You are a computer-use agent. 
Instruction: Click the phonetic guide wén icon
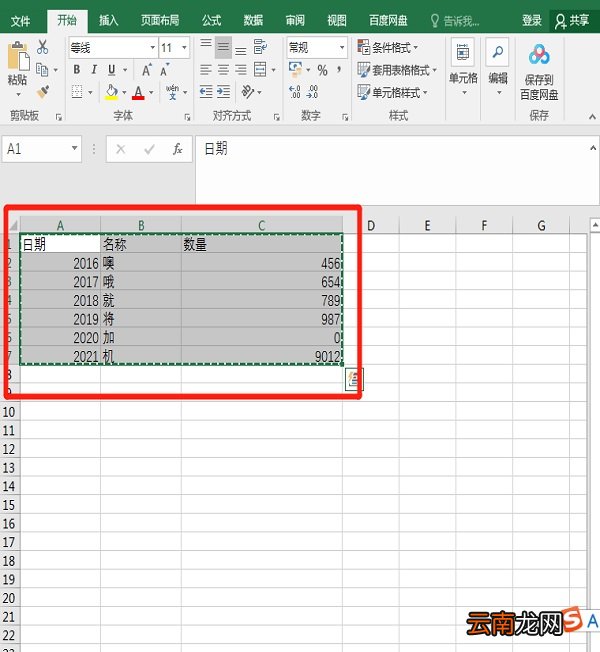click(x=172, y=92)
